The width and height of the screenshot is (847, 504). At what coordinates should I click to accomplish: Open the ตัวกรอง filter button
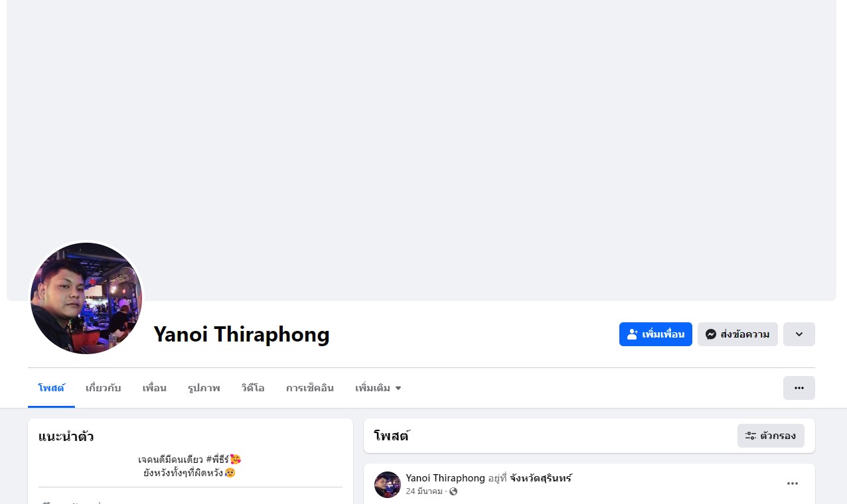(x=771, y=436)
